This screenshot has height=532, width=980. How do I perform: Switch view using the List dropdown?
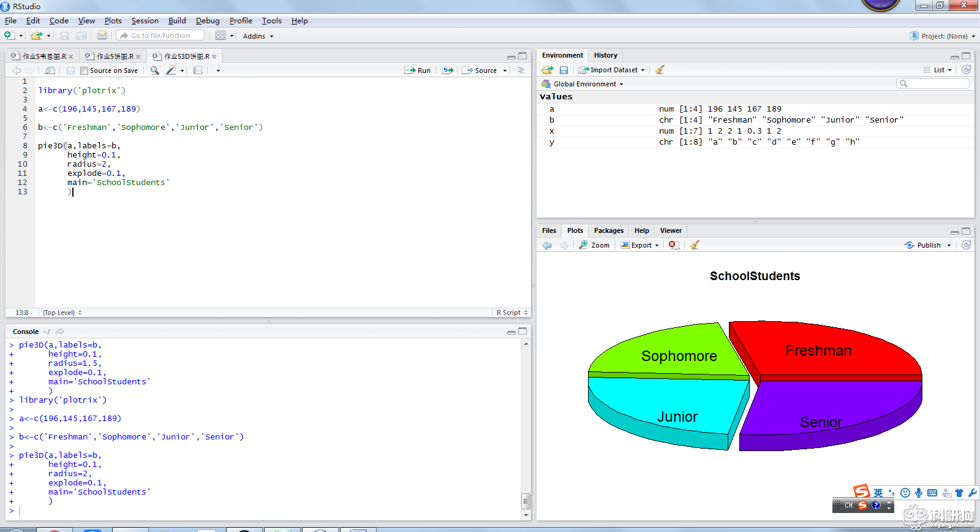click(x=938, y=70)
